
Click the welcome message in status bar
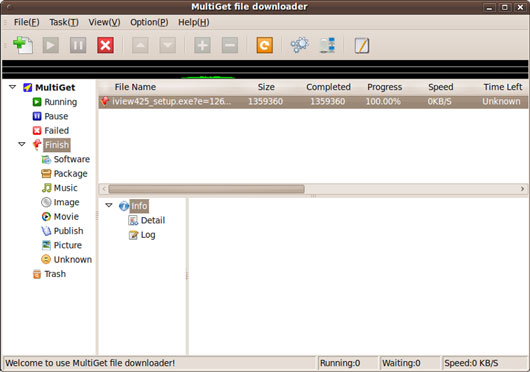coord(90,363)
